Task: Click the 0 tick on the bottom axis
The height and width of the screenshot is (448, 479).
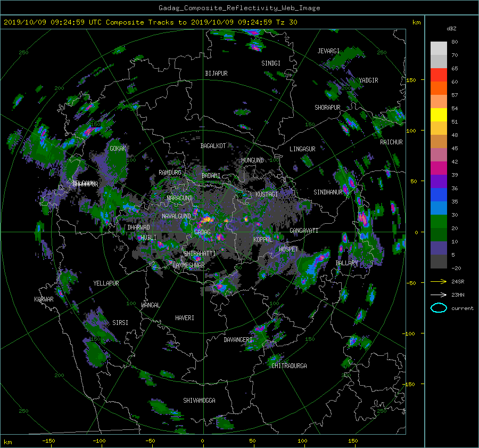Action: pos(202,441)
